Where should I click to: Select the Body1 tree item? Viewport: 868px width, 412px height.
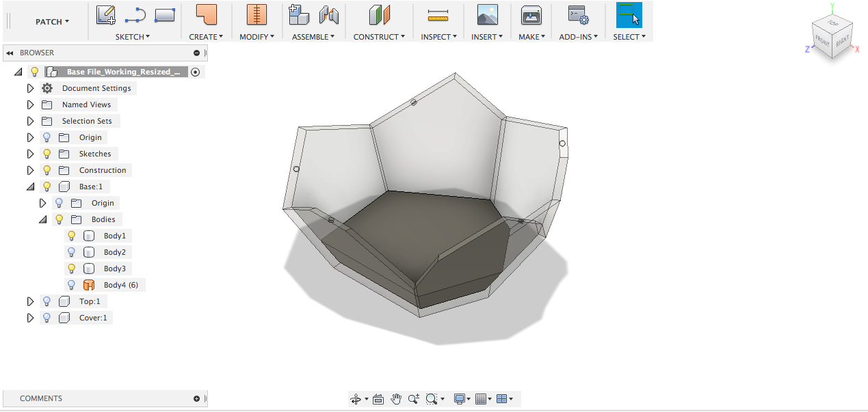click(114, 236)
